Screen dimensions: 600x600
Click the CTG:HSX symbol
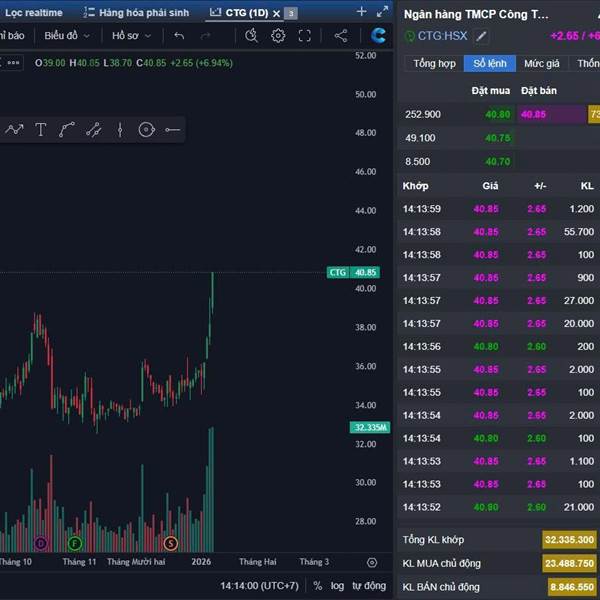[x=442, y=36]
